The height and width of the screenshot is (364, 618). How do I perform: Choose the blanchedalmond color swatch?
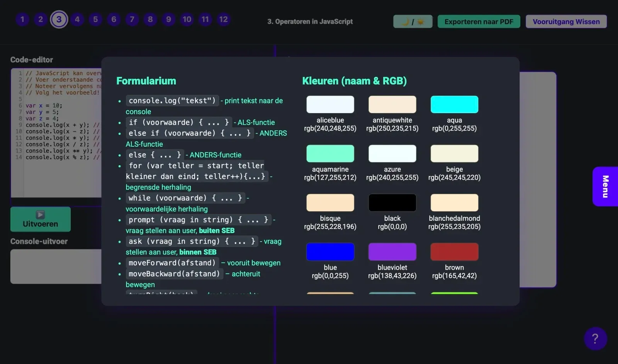click(455, 203)
